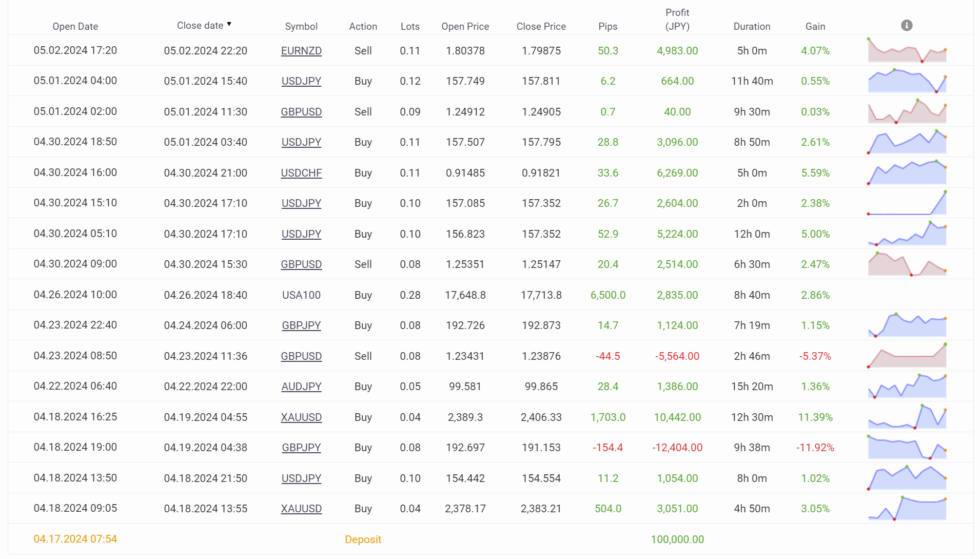Screen dimensions: 980x559
Task: Click the Deposit row label
Action: point(363,539)
